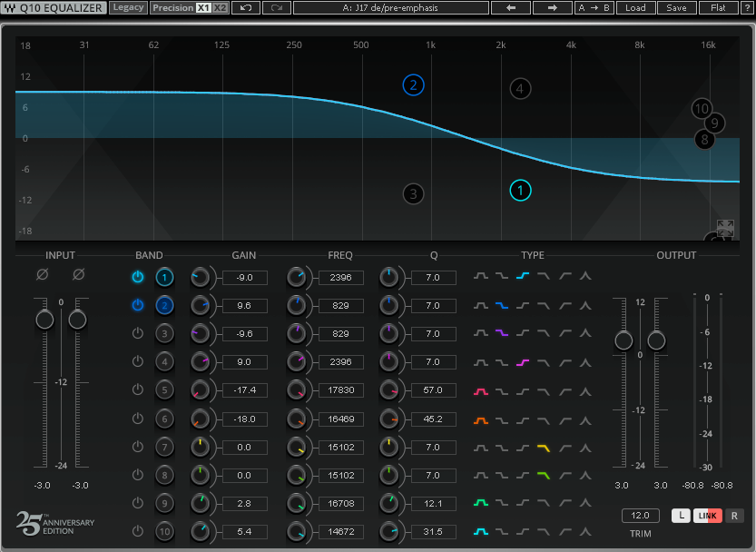The width and height of the screenshot is (756, 552).
Task: Select Precision X2 mode
Action: (220, 8)
